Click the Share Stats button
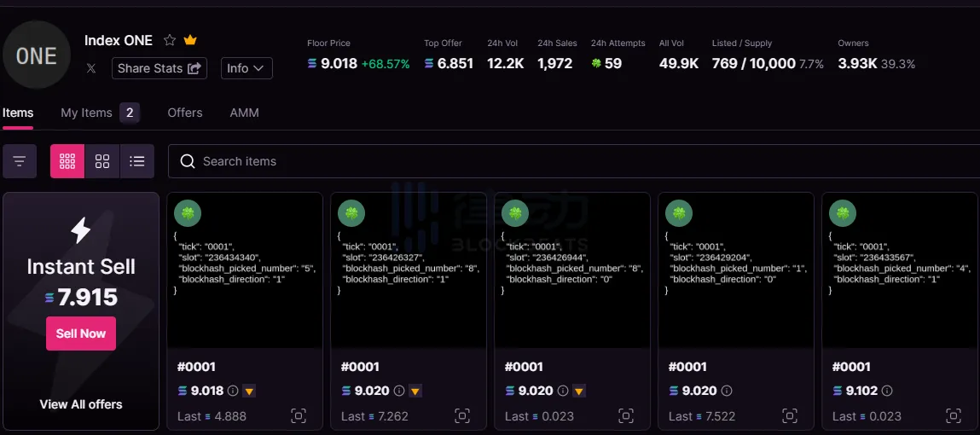980x435 pixels. click(x=159, y=68)
